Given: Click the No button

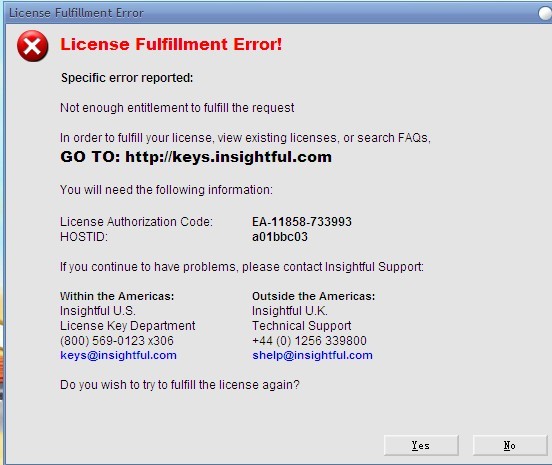Looking at the screenshot, I should point(510,445).
